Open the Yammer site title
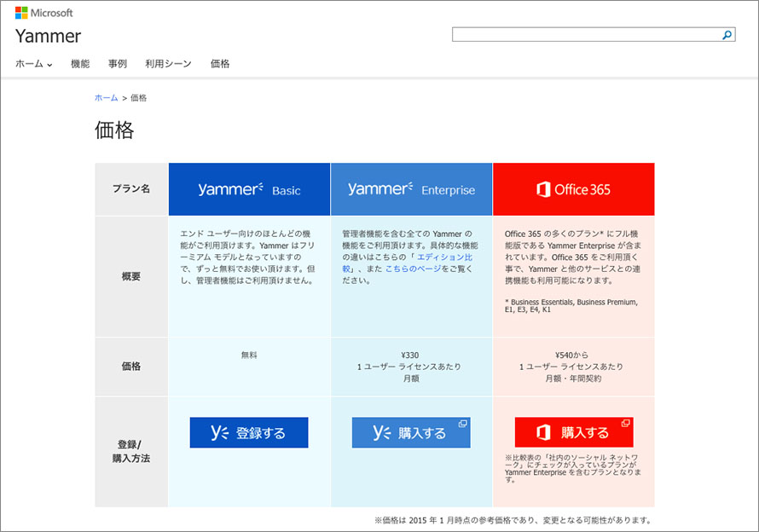Screen dimensions: 759x532 coord(48,37)
